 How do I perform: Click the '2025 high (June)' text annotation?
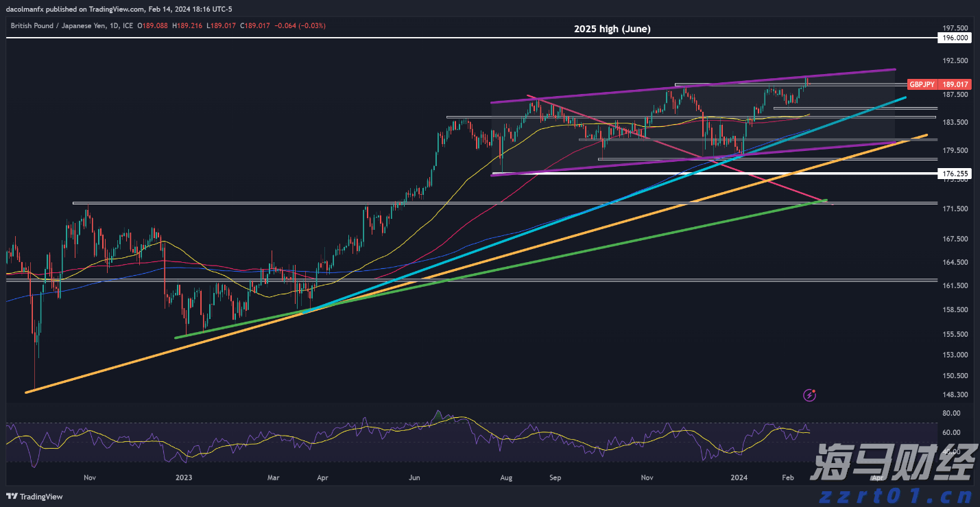coord(612,29)
